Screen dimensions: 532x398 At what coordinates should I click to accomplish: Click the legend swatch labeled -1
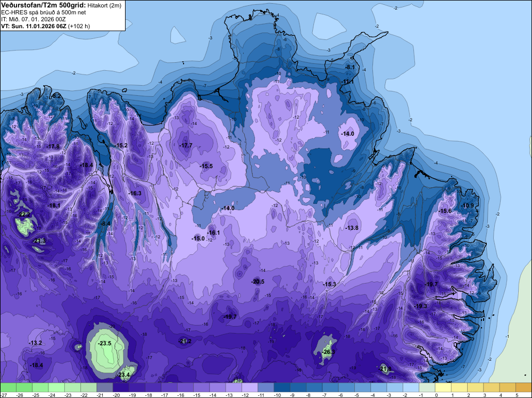(x=427, y=387)
